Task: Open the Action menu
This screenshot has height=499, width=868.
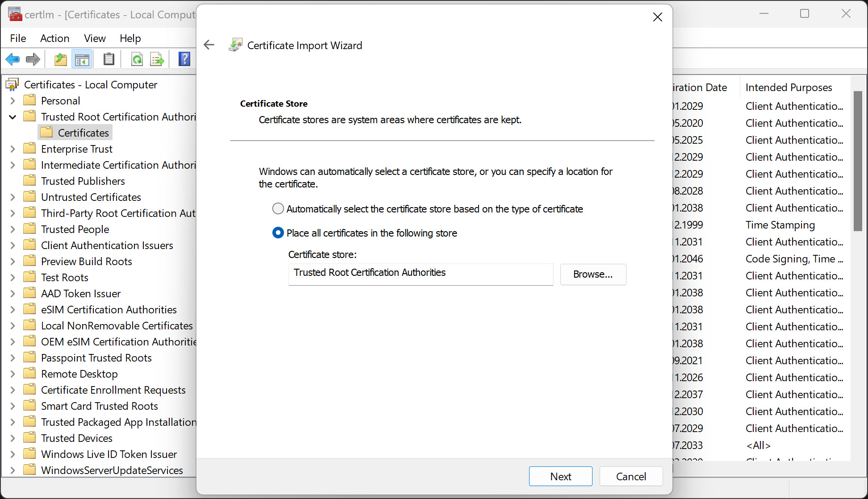Action: pos(54,38)
